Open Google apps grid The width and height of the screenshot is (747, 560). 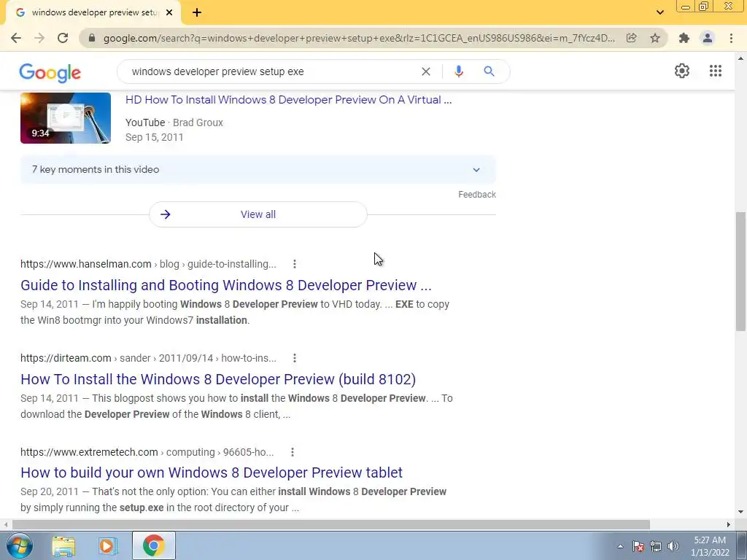(x=715, y=71)
